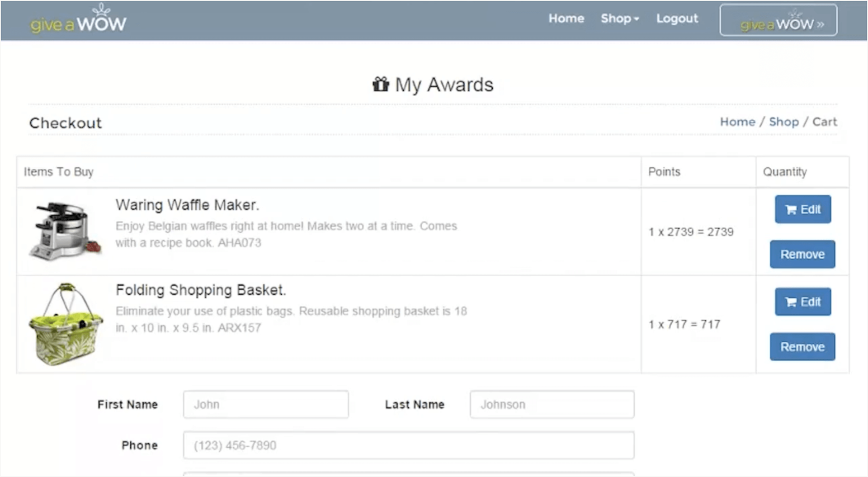This screenshot has height=477, width=868.
Task: Focus the Last Name input field
Action: click(552, 404)
